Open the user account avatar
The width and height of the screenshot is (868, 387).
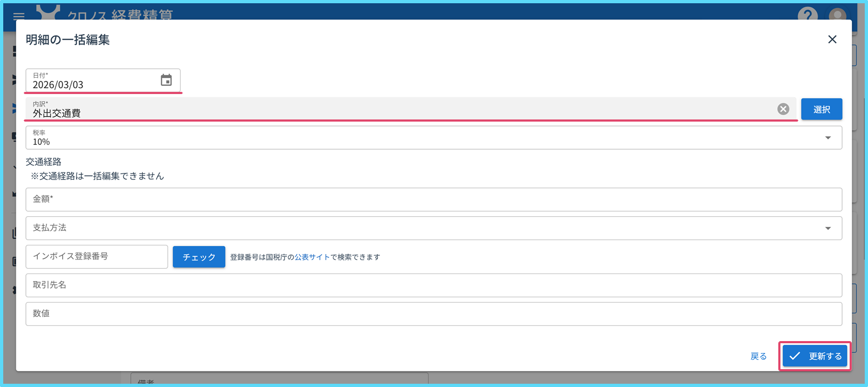pyautogui.click(x=837, y=15)
